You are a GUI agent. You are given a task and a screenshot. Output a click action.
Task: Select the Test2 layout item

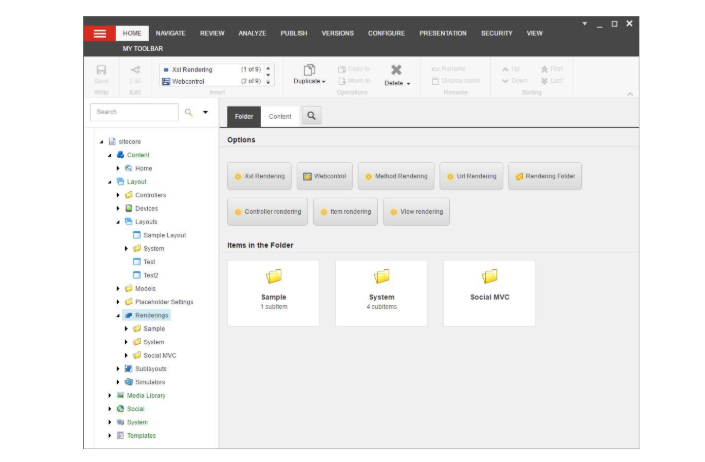151,275
